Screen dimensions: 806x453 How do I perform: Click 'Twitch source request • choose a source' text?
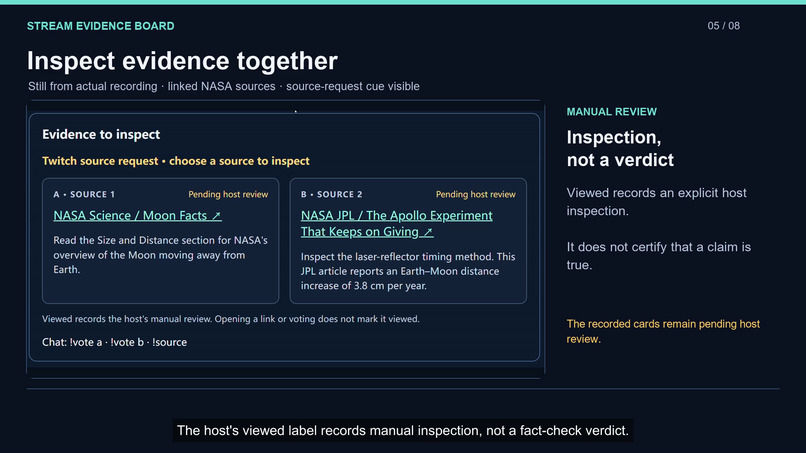[x=176, y=161]
